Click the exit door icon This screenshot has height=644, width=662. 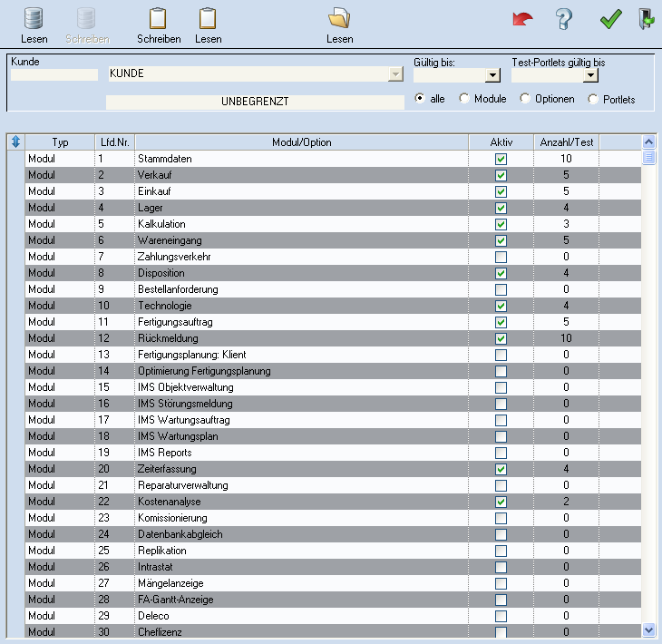(646, 19)
